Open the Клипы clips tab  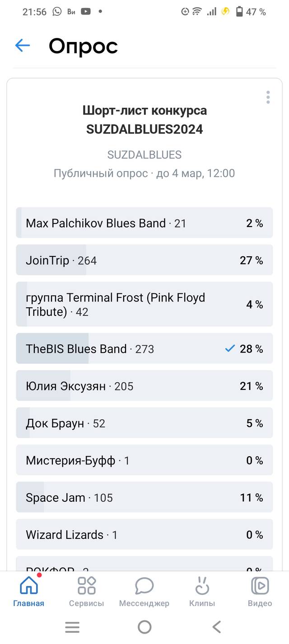(x=202, y=591)
